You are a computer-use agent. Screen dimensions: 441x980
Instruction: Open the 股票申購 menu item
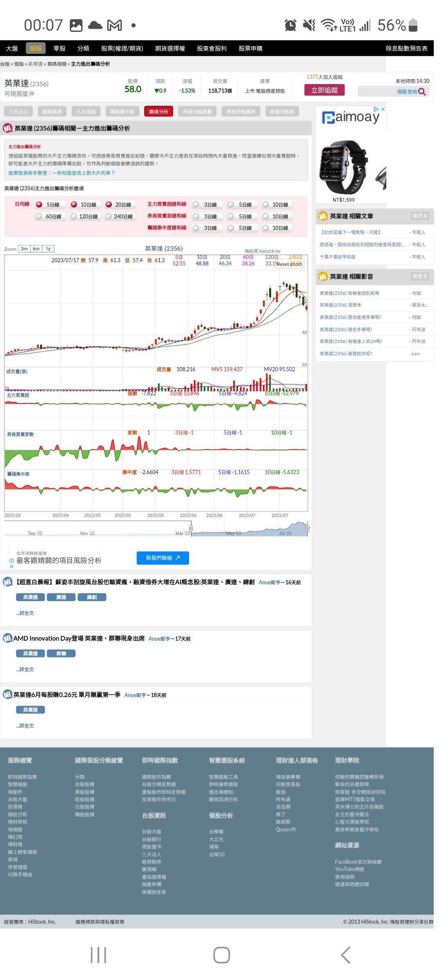point(250,48)
